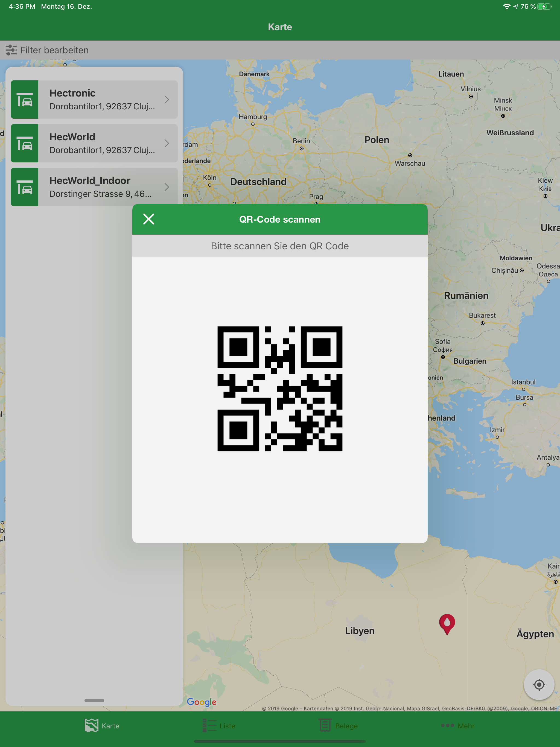Open the Google logo link on map
The height and width of the screenshot is (747, 560).
tap(202, 702)
